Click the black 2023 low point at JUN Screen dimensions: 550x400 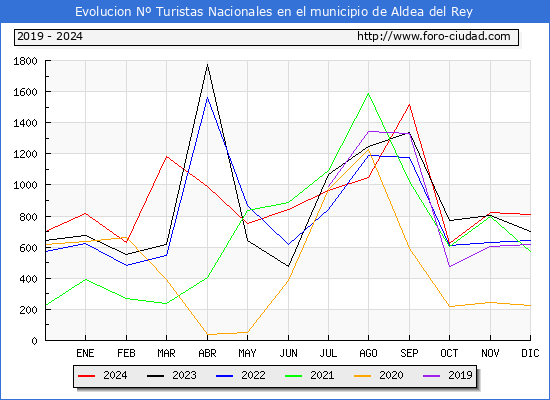tap(288, 266)
